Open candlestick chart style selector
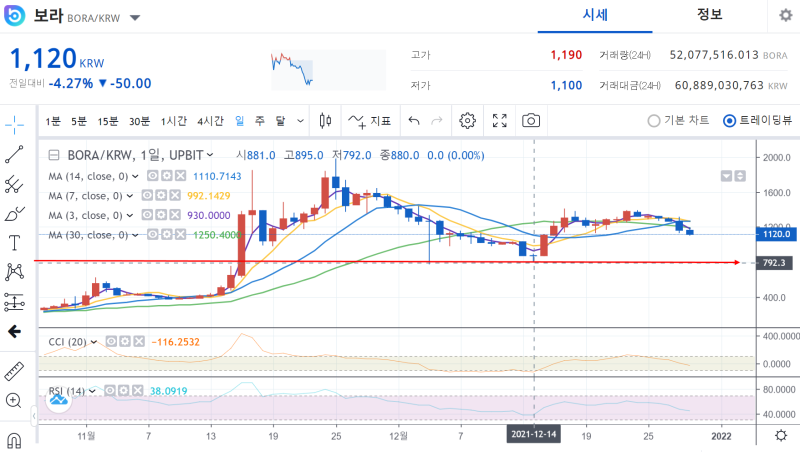 click(325, 121)
